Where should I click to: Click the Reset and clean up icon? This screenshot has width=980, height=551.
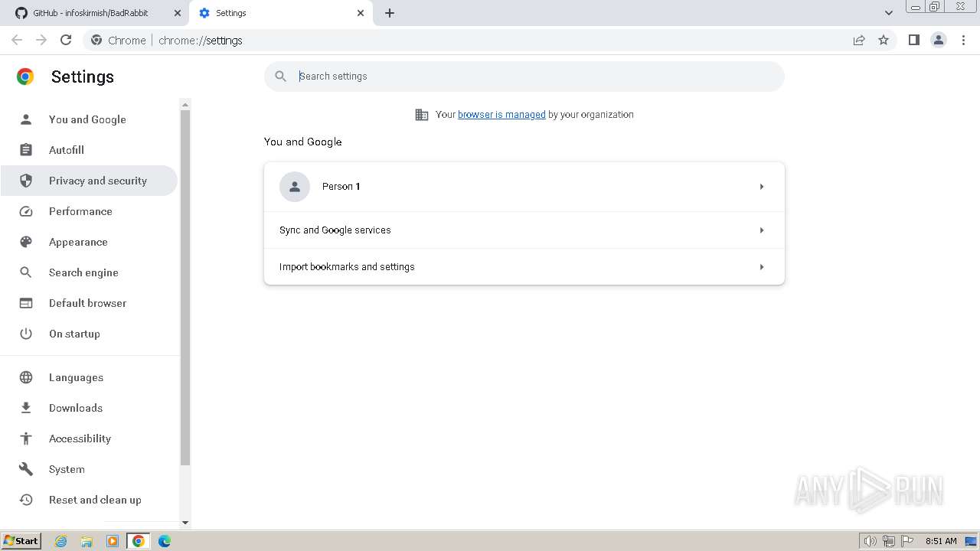coord(26,500)
